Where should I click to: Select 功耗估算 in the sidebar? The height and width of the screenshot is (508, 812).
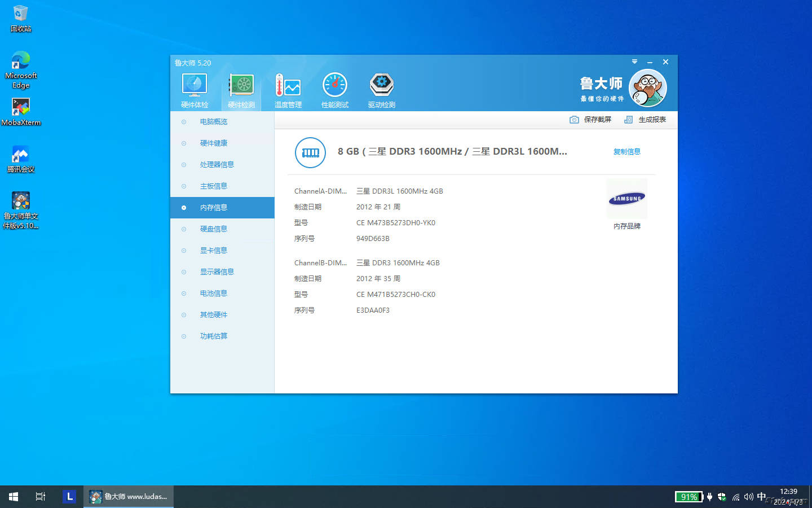tap(214, 336)
